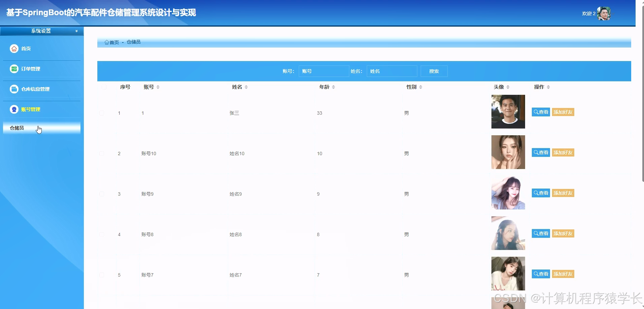
Task: Collapse the 系统设置 panel with its chevron
Action: click(76, 31)
